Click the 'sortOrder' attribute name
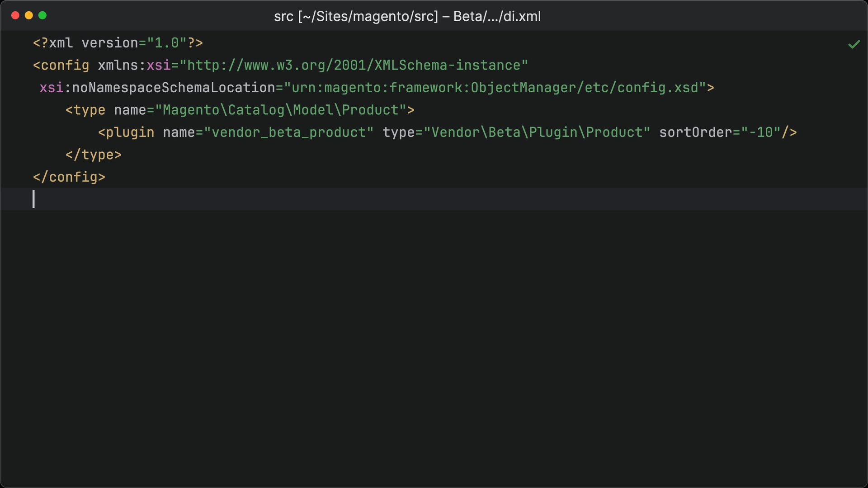Screen dimensions: 868x488 point(696,132)
